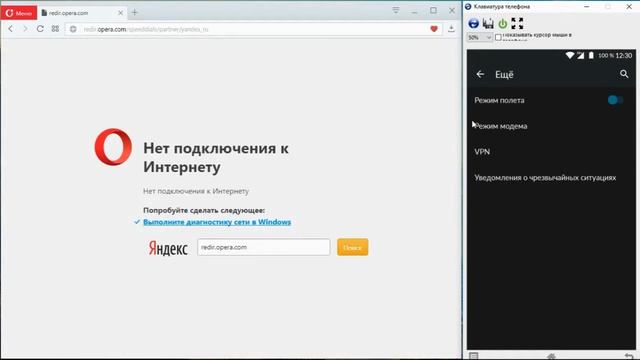Screen dimensions: 640x360
Task: Click Нет подключения к Интернету heading
Action: click(x=216, y=158)
